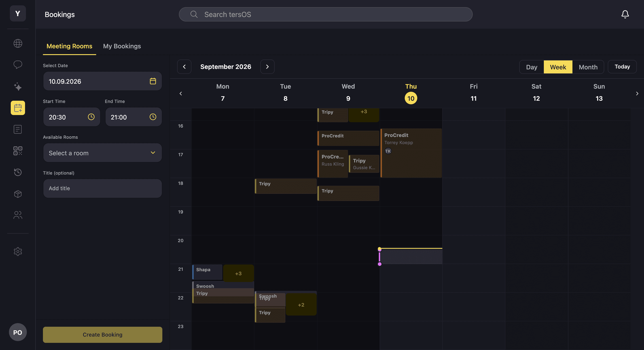Screen dimensions: 644x350
Task: Open the sparkles AI sidebar icon
Action: pos(18,86)
